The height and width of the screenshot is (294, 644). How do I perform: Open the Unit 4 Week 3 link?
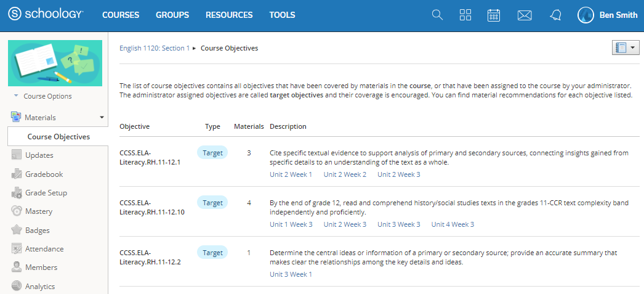[x=453, y=224]
